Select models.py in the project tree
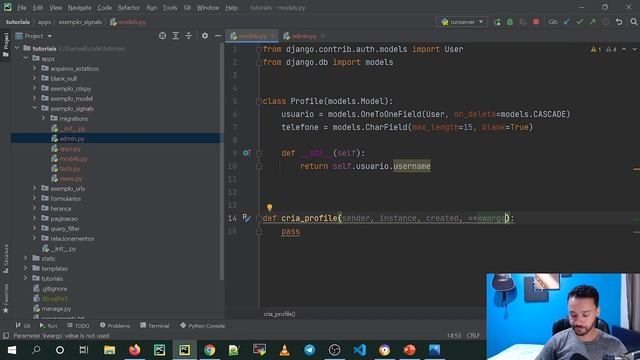Viewport: 640px width, 360px height. coord(73,159)
